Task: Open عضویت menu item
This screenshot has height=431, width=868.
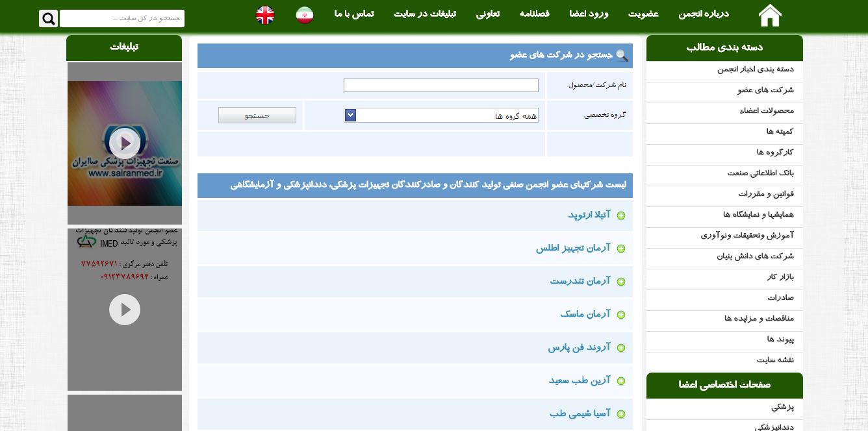Action: (643, 14)
